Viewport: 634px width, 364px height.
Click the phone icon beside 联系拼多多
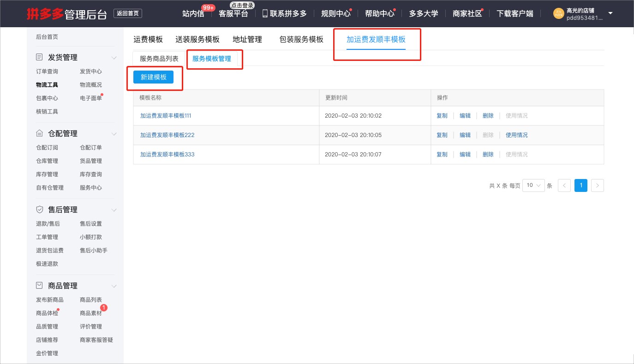(x=265, y=13)
